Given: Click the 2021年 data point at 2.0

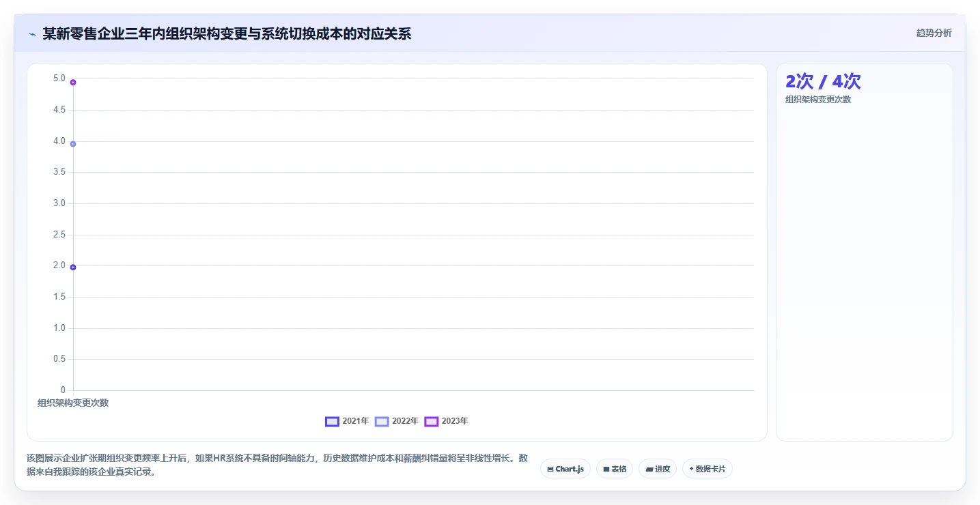Looking at the screenshot, I should [x=73, y=267].
